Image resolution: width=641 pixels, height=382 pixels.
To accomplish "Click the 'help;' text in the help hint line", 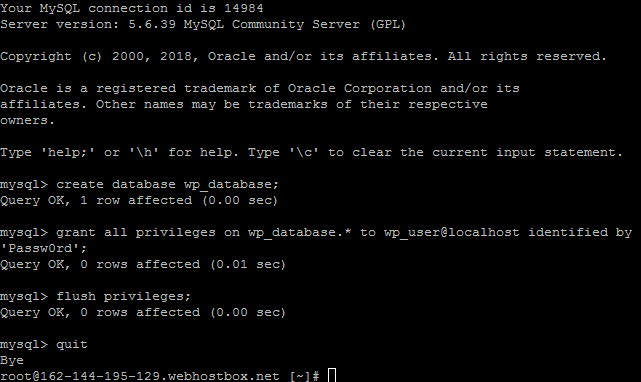I will (x=68, y=153).
